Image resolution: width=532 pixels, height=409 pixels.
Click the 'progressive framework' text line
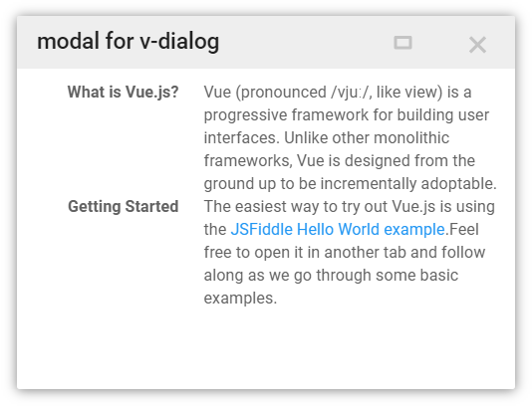(x=347, y=114)
